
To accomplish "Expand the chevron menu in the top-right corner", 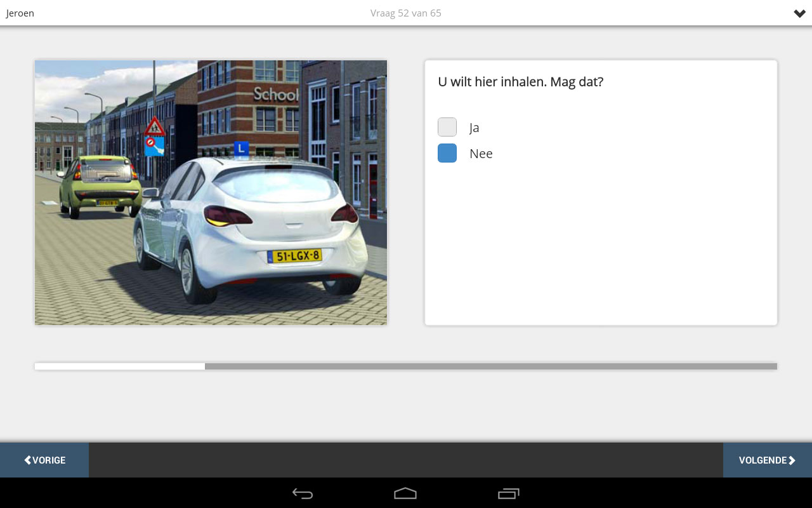I will click(799, 13).
